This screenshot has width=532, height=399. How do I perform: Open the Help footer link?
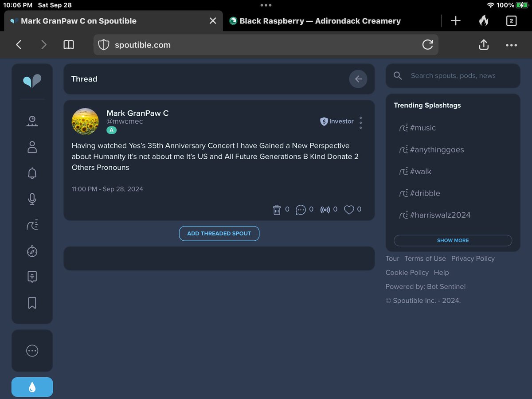tap(441, 273)
